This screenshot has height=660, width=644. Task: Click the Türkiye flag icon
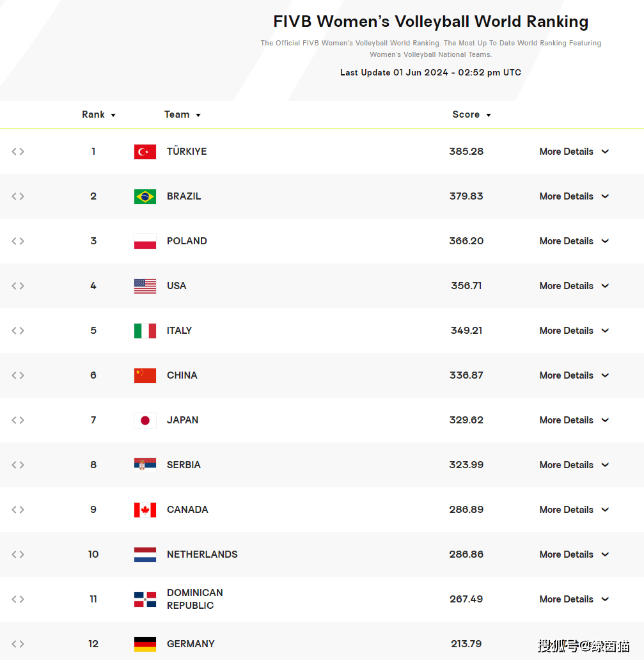[145, 152]
